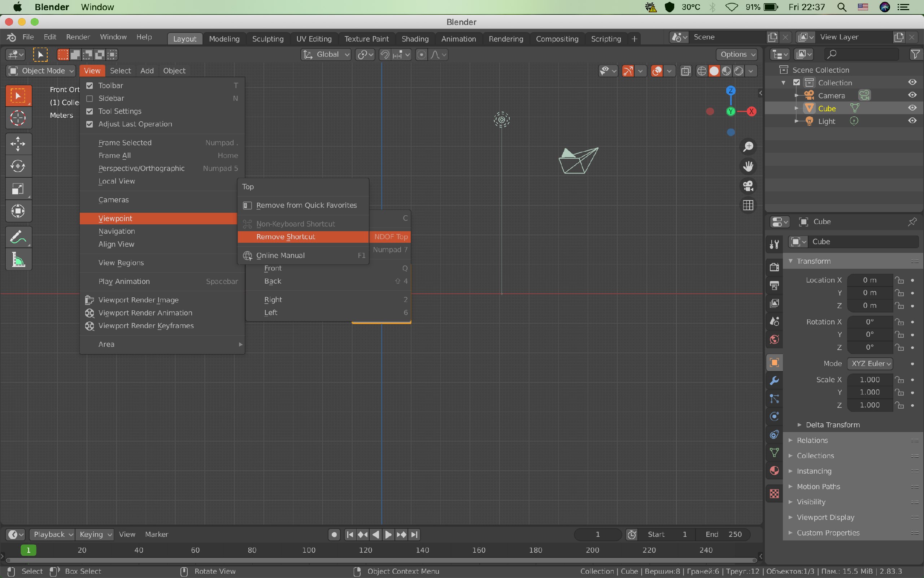
Task: Open the Global orientation dropdown
Action: pos(326,54)
